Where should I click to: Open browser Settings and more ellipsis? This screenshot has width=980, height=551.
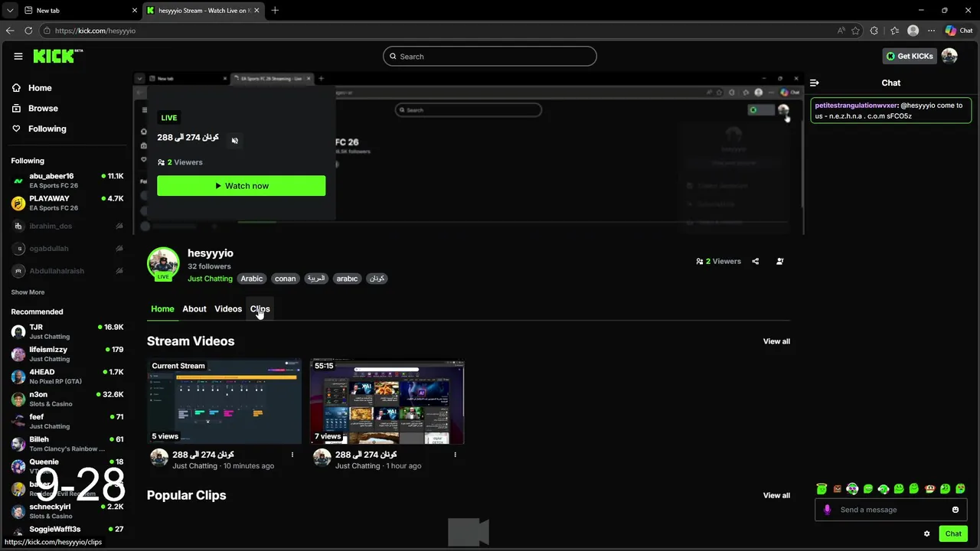[x=932, y=31]
